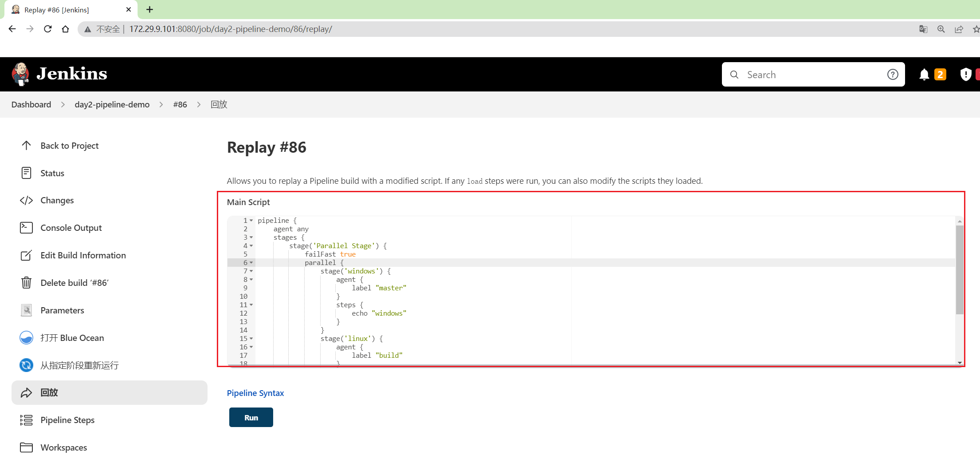The width and height of the screenshot is (980, 463).
Task: Click the code text echo "windows"
Action: [379, 313]
